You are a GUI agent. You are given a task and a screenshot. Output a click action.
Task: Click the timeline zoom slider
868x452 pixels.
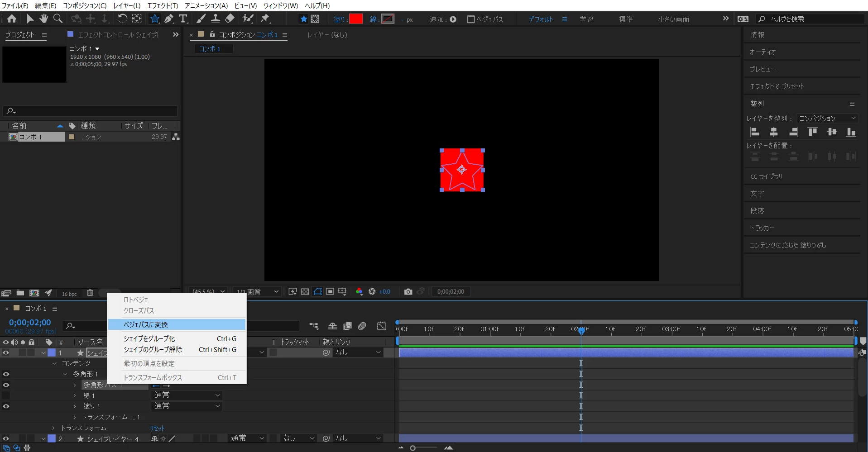click(x=424, y=448)
